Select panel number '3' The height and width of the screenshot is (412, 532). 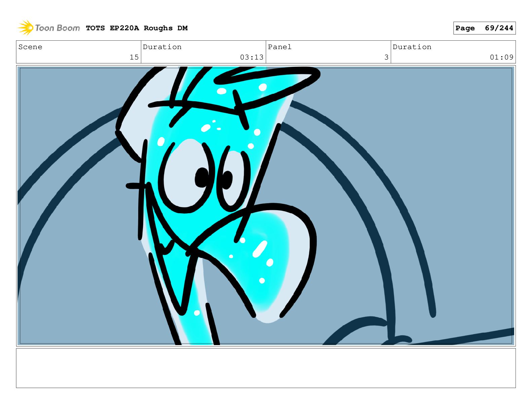386,57
